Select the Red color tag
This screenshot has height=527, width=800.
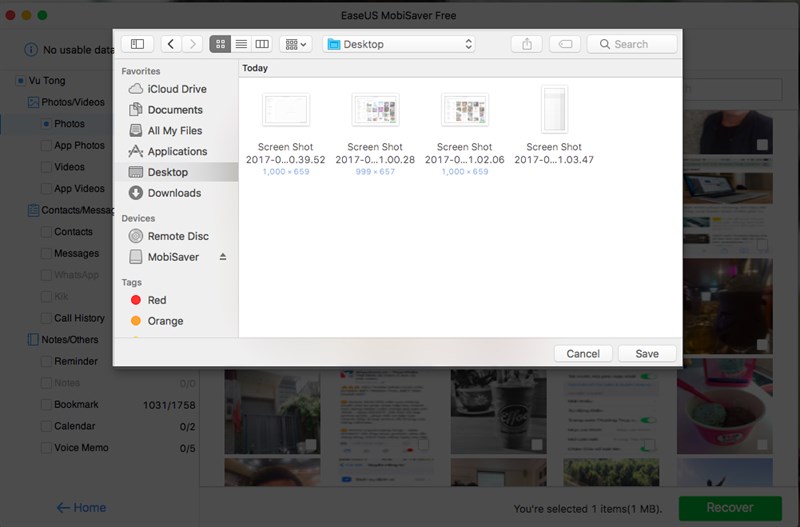[156, 300]
